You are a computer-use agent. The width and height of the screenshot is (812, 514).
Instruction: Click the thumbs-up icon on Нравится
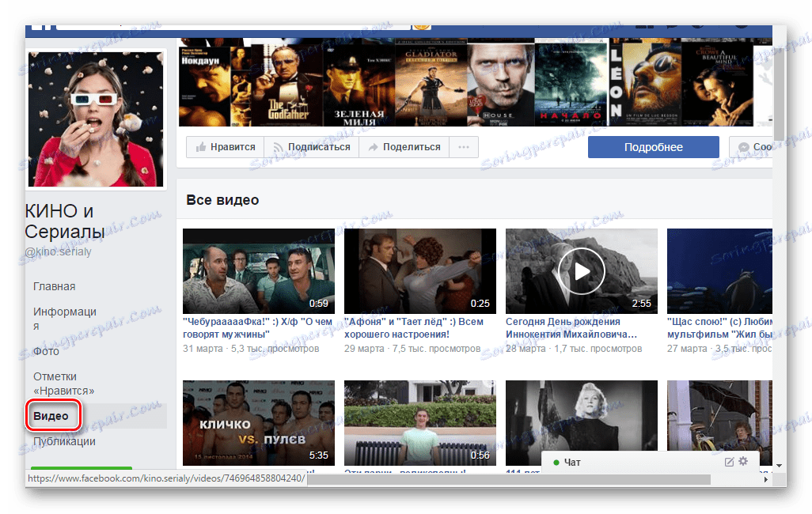(x=201, y=147)
